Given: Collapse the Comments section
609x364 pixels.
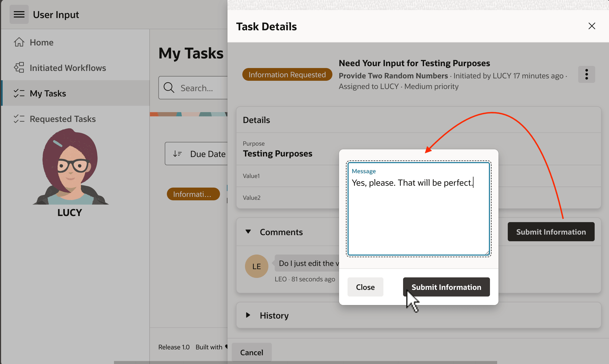Looking at the screenshot, I should pyautogui.click(x=248, y=232).
